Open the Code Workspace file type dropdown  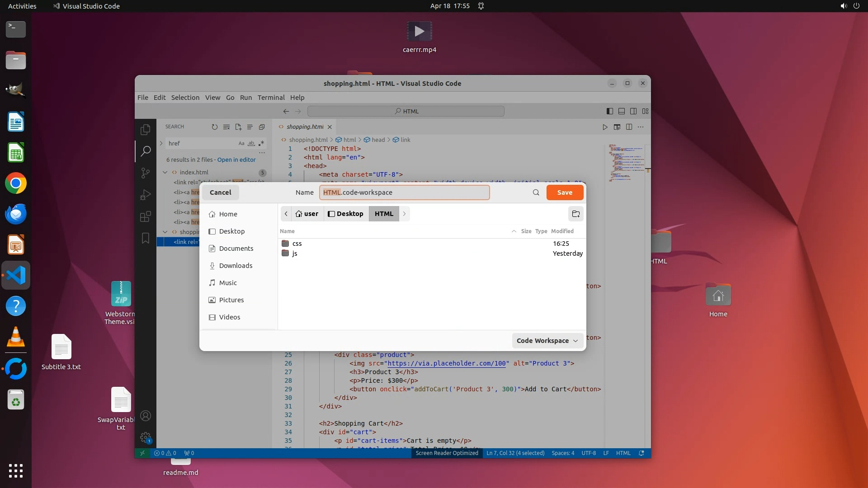(x=547, y=341)
